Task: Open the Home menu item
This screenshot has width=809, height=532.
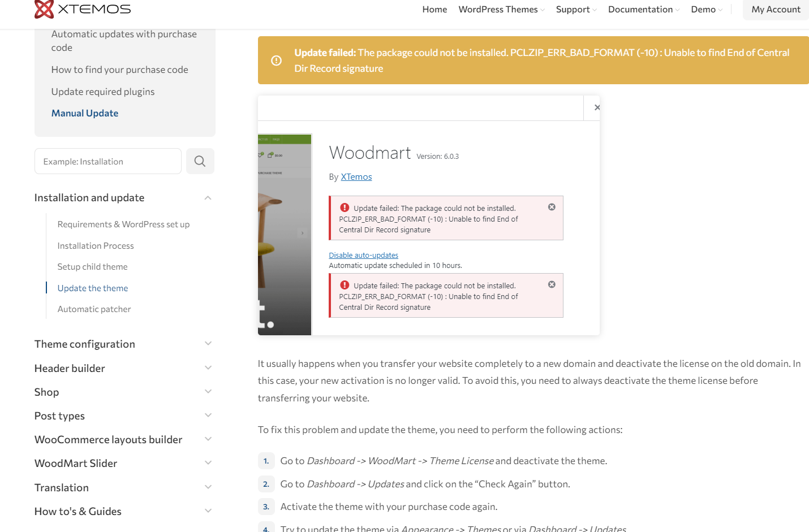Action: pyautogui.click(x=434, y=9)
